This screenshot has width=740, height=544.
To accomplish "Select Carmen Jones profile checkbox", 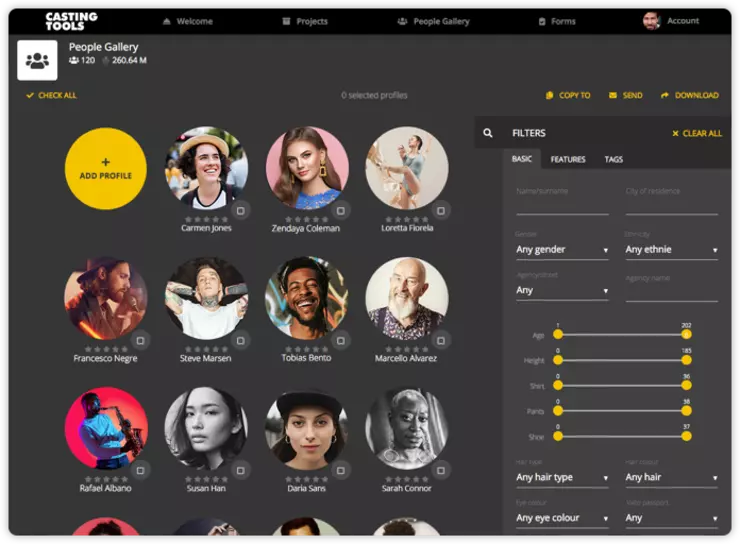I will point(241,211).
